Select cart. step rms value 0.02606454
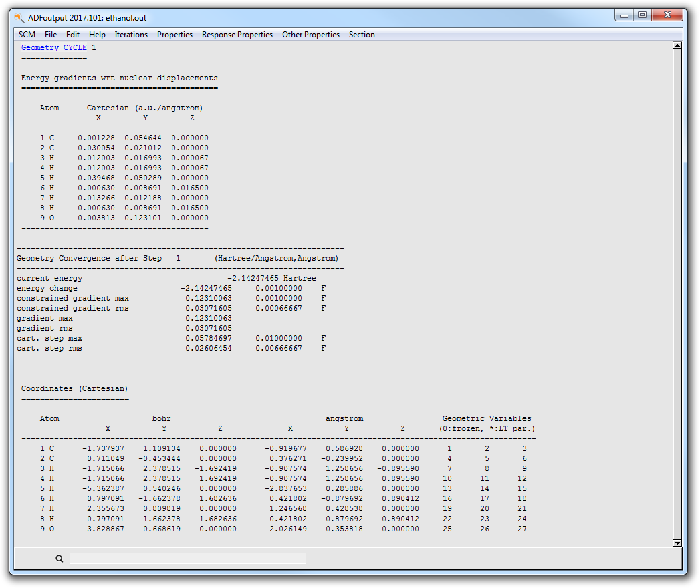This screenshot has height=588, width=700. (209, 348)
